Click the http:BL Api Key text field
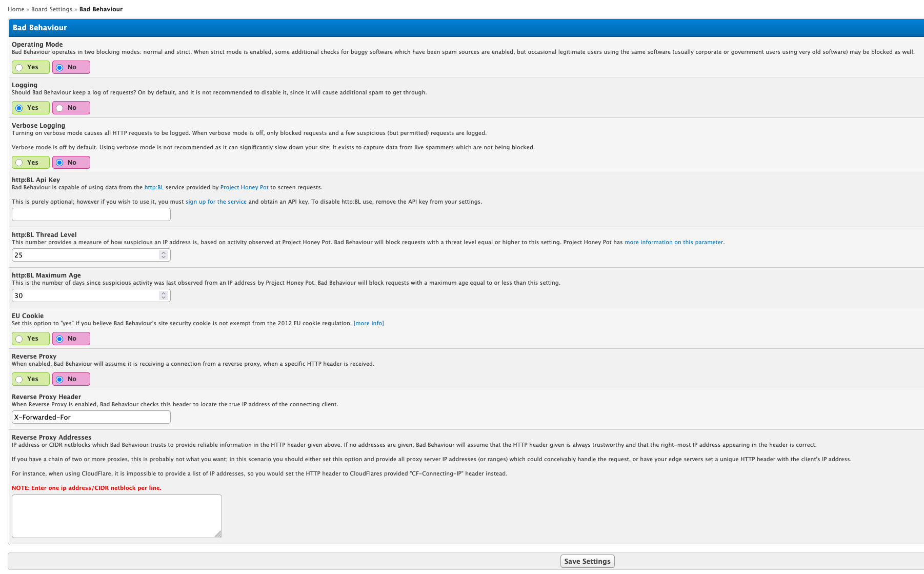Image resolution: width=924 pixels, height=574 pixels. pos(91,214)
